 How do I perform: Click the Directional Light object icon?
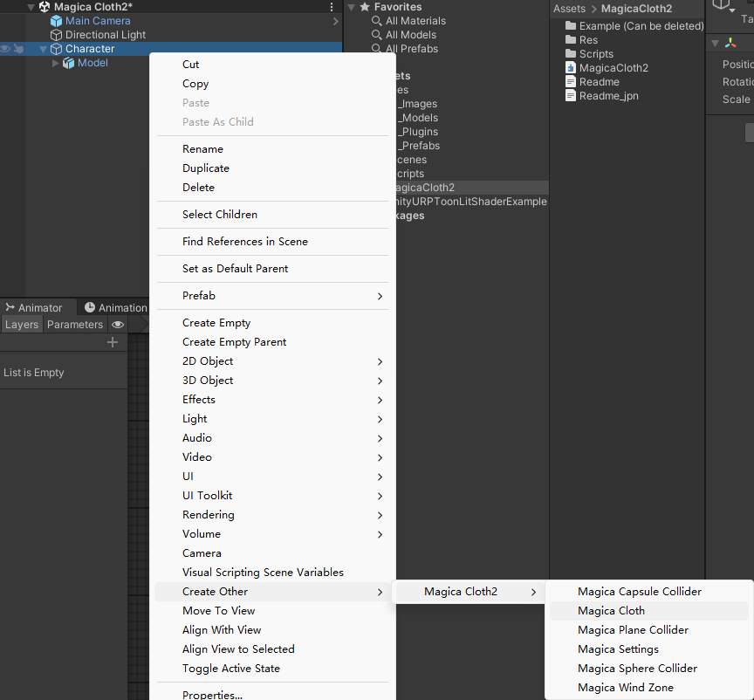coord(56,35)
